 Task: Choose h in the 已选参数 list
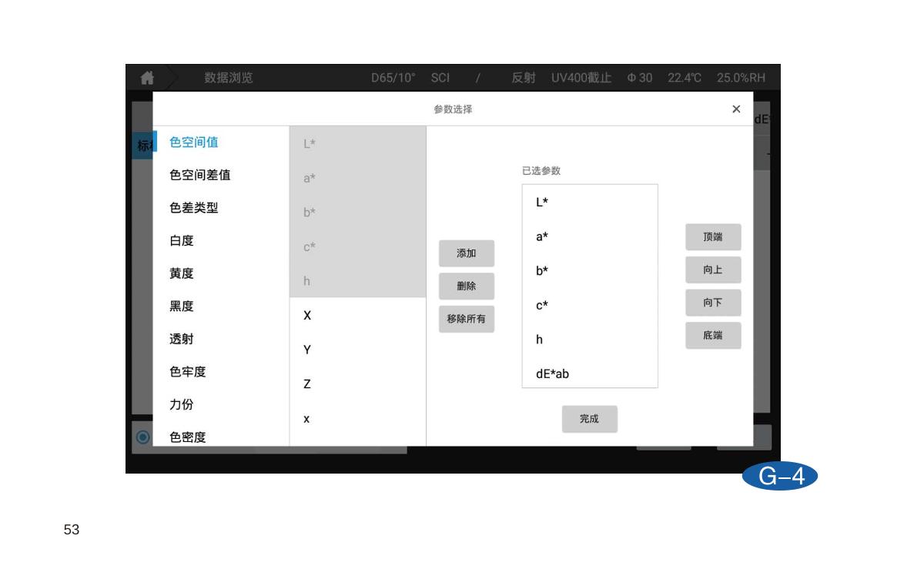click(x=540, y=340)
